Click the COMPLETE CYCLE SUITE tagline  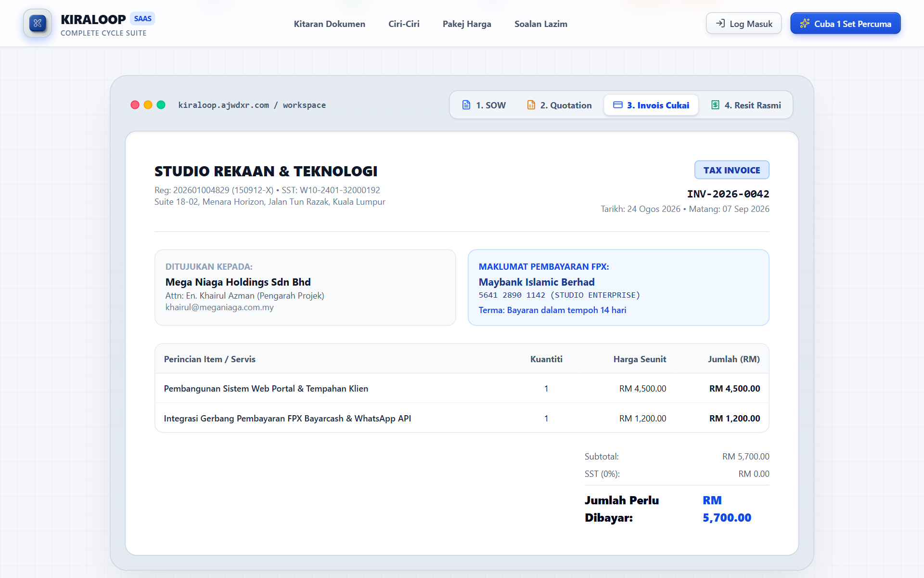tap(103, 33)
